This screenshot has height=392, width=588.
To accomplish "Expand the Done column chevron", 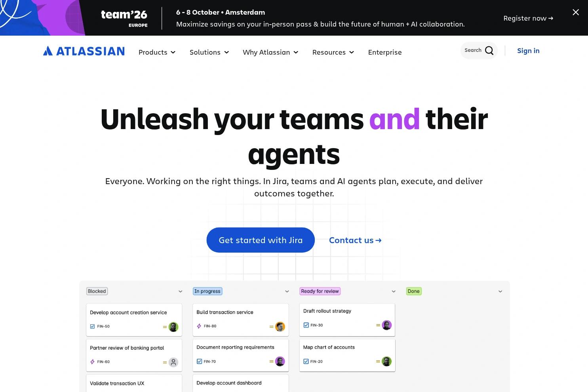I will pos(500,291).
